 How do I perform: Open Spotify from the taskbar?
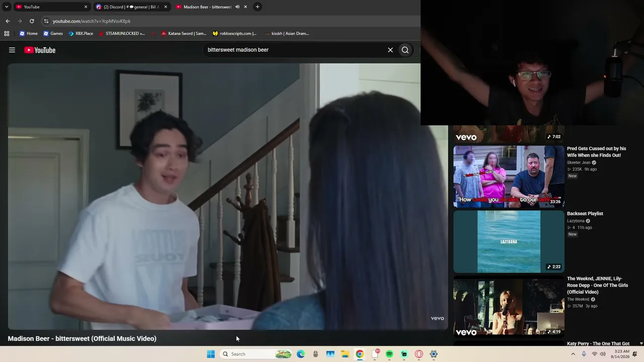coord(389,354)
